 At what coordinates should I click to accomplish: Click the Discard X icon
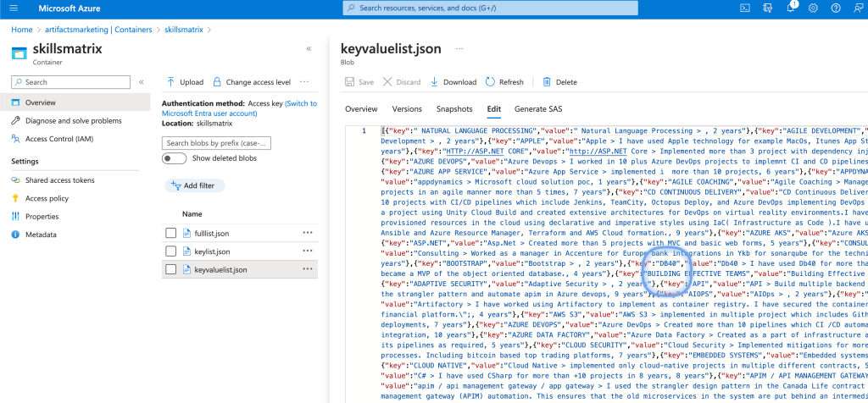pos(387,82)
